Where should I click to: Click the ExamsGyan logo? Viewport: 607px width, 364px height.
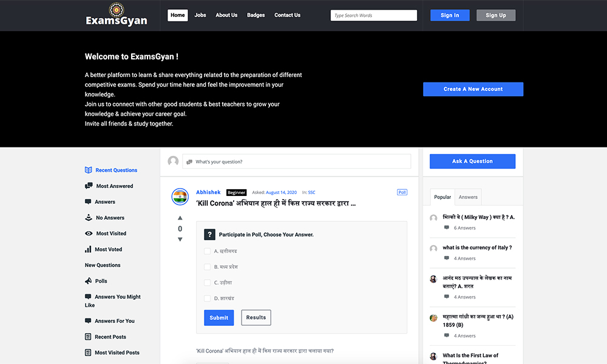point(117,15)
